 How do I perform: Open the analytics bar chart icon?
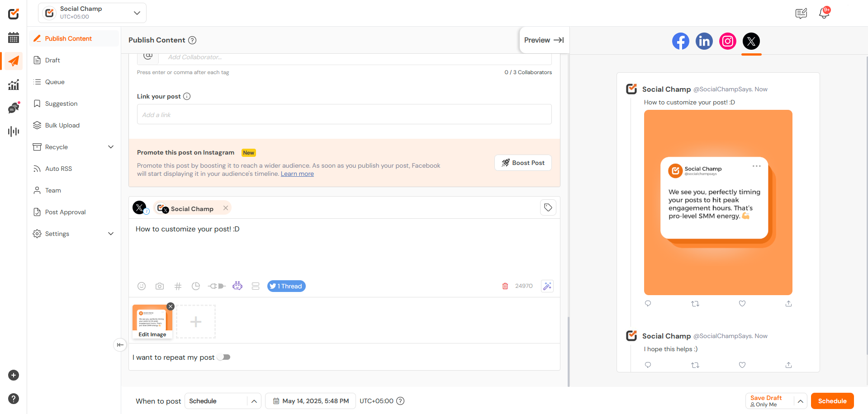coord(14,85)
